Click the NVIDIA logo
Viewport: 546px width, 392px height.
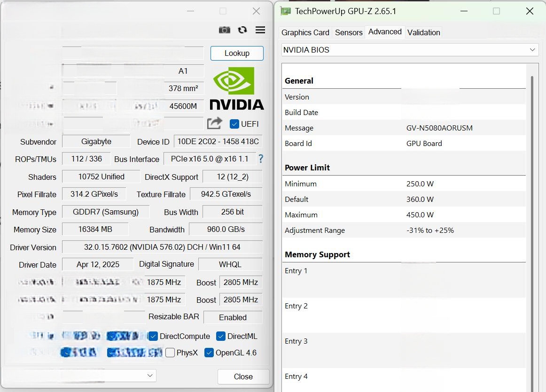coord(237,89)
